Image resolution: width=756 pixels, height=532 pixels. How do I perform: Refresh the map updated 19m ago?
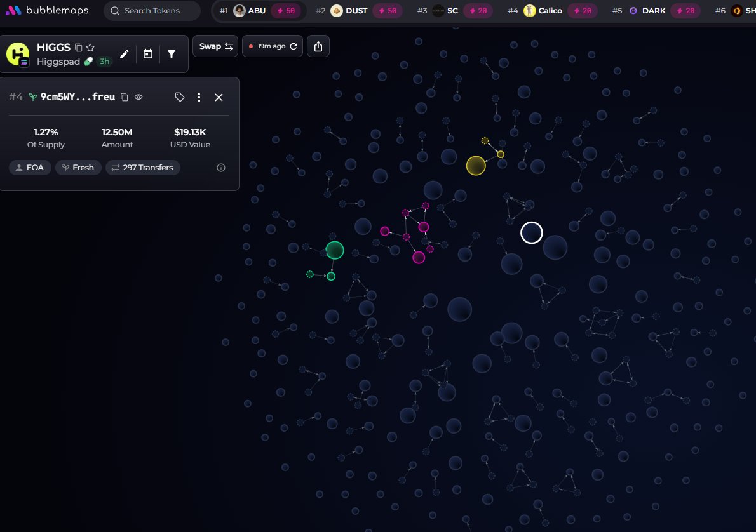tap(294, 46)
